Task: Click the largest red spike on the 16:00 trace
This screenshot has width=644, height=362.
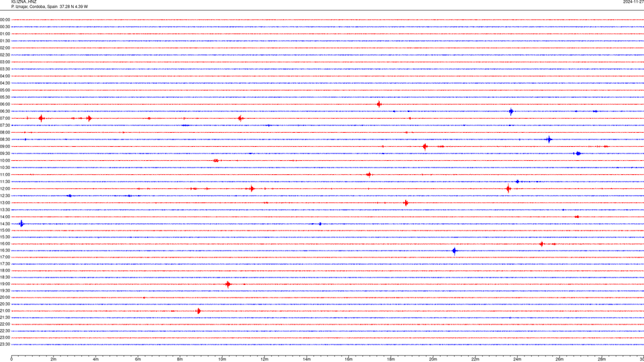Action: (x=542, y=244)
